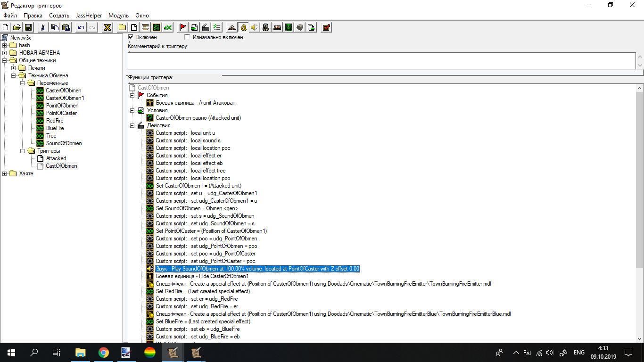Open the 'JassHelper' menu
Viewport: 644px width, 362px height.
click(89, 16)
